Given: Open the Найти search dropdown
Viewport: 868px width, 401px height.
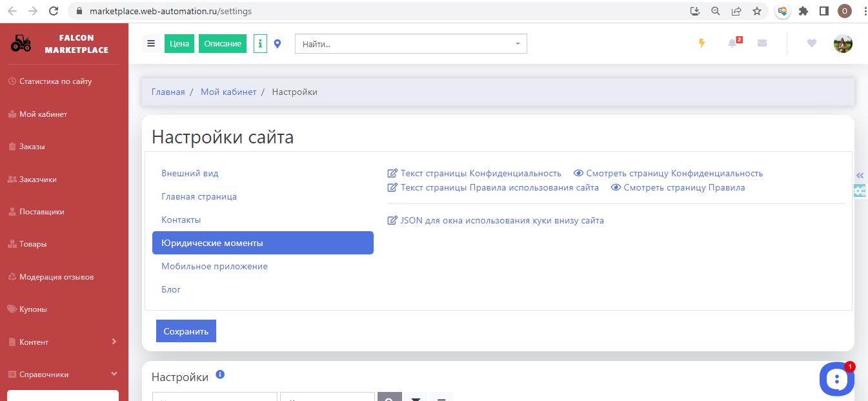Looking at the screenshot, I should 410,44.
